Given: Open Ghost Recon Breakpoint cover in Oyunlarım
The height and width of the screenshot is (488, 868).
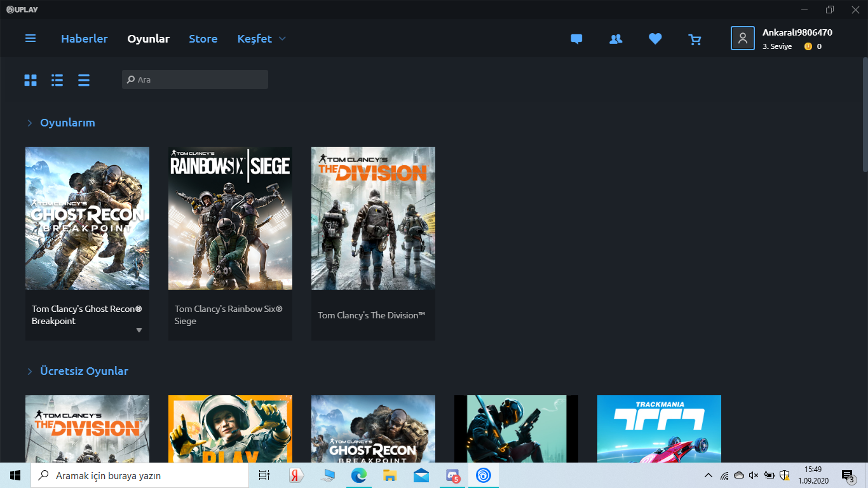Looking at the screenshot, I should 87,219.
